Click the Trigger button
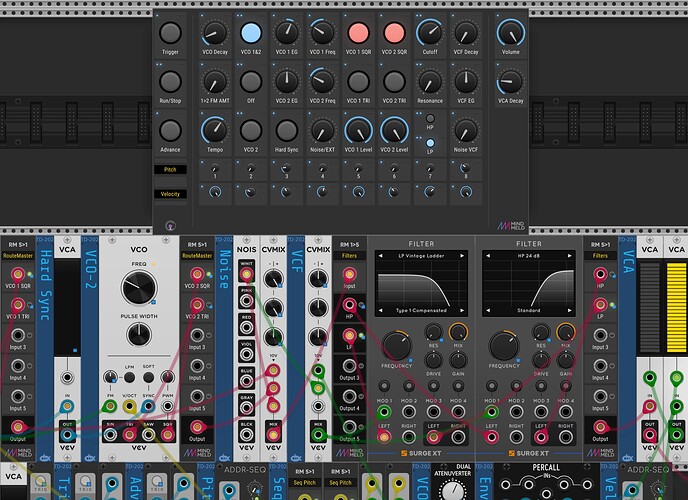 click(170, 33)
